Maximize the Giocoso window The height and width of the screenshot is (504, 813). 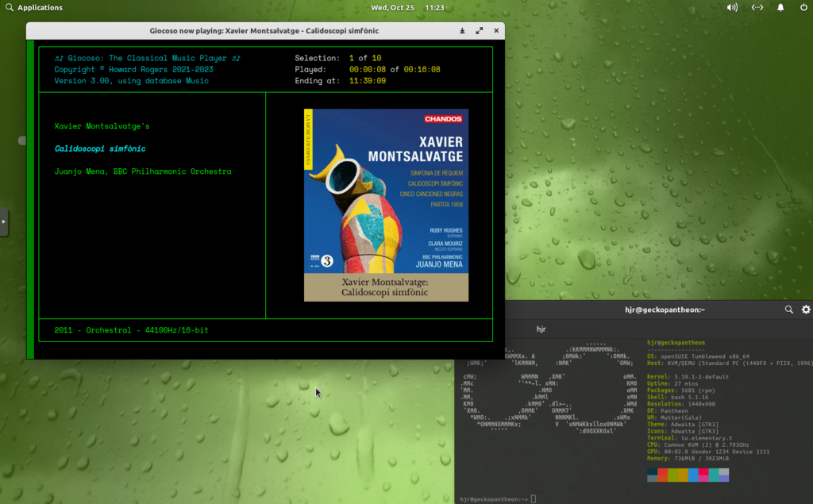click(479, 31)
